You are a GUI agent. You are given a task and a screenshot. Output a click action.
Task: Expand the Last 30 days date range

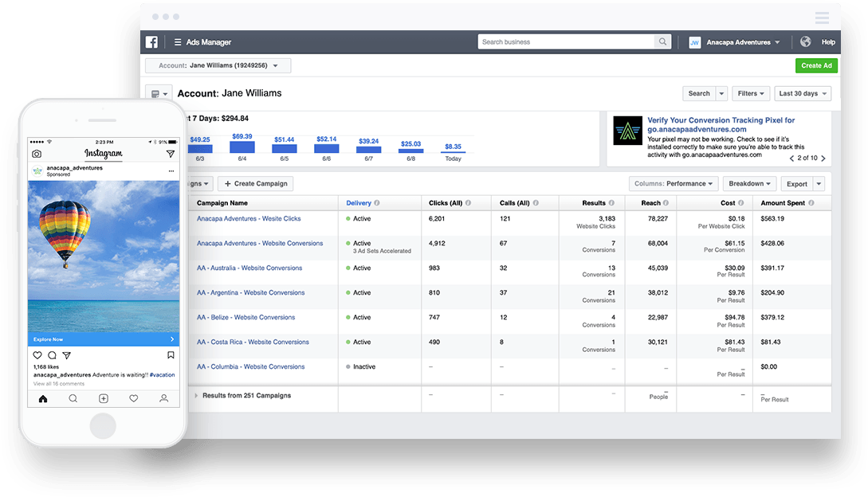click(802, 93)
